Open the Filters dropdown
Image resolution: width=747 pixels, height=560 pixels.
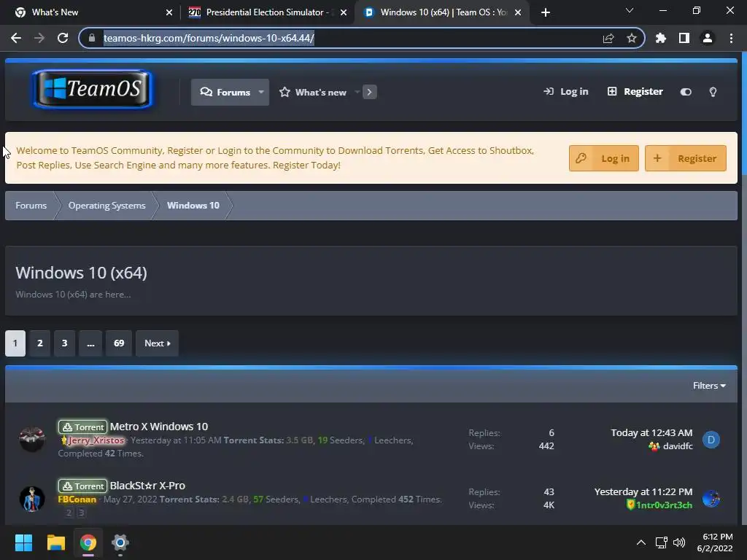coord(709,386)
